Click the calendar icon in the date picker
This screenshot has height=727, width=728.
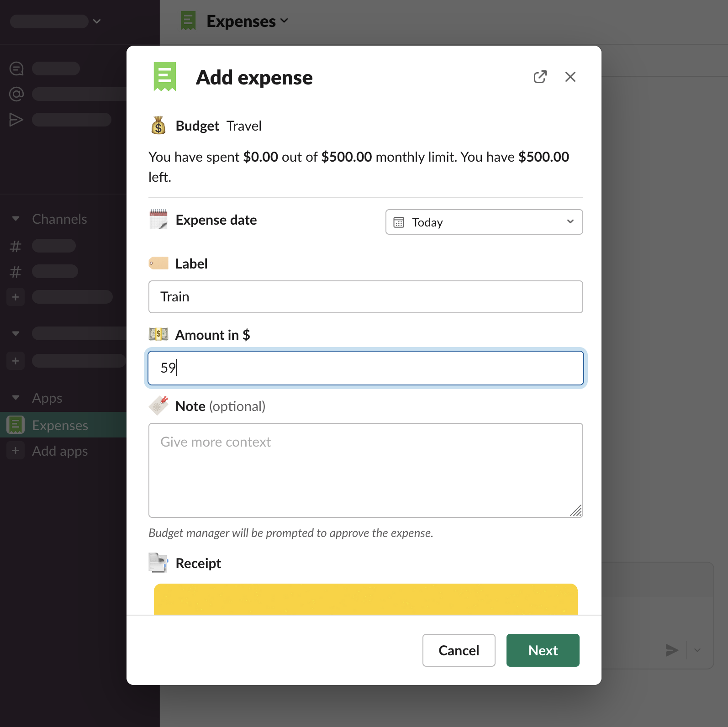399,222
